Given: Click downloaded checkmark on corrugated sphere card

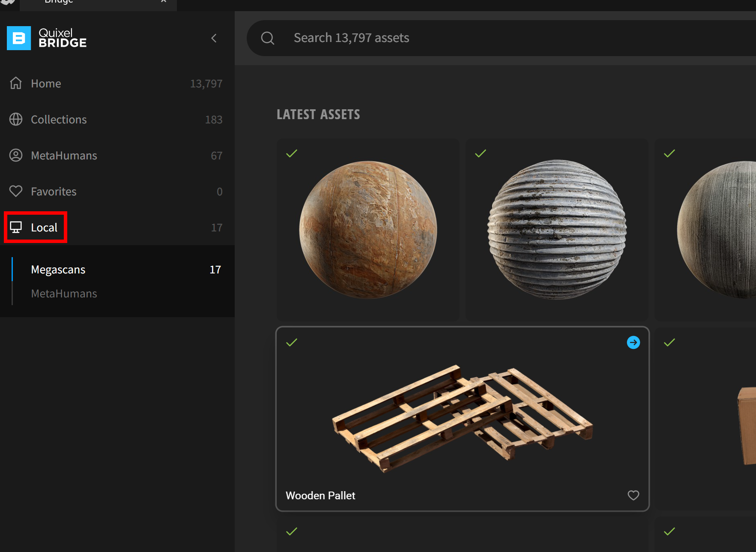Looking at the screenshot, I should pyautogui.click(x=481, y=153).
